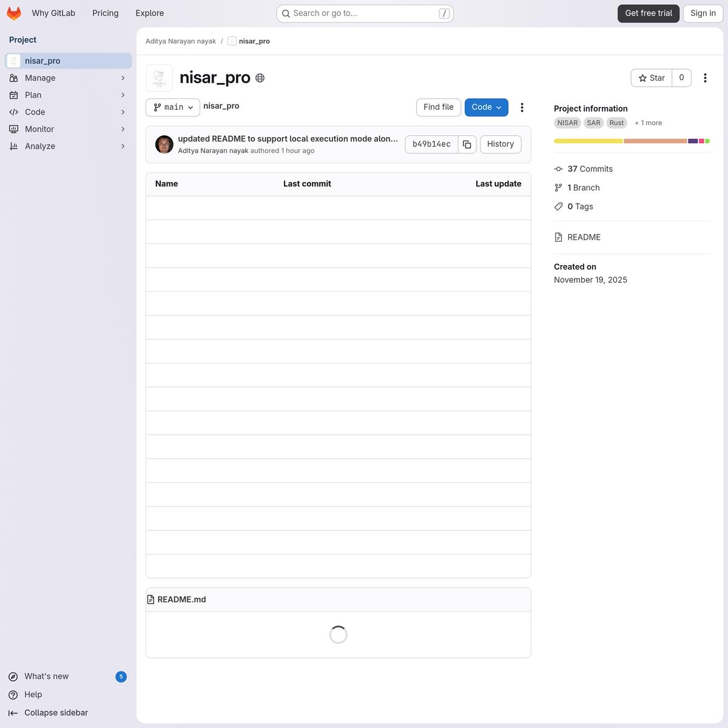Expand the Manage section chevron
728x728 pixels.
tap(123, 78)
